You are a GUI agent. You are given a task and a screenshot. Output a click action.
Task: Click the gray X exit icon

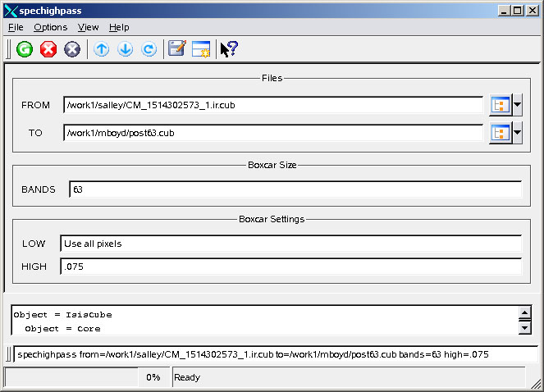coord(72,49)
